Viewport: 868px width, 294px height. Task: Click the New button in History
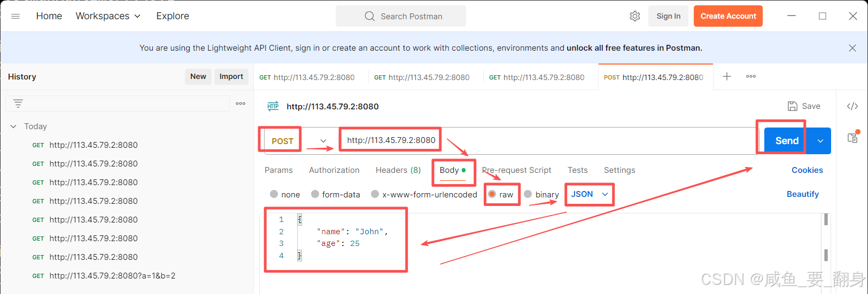198,76
